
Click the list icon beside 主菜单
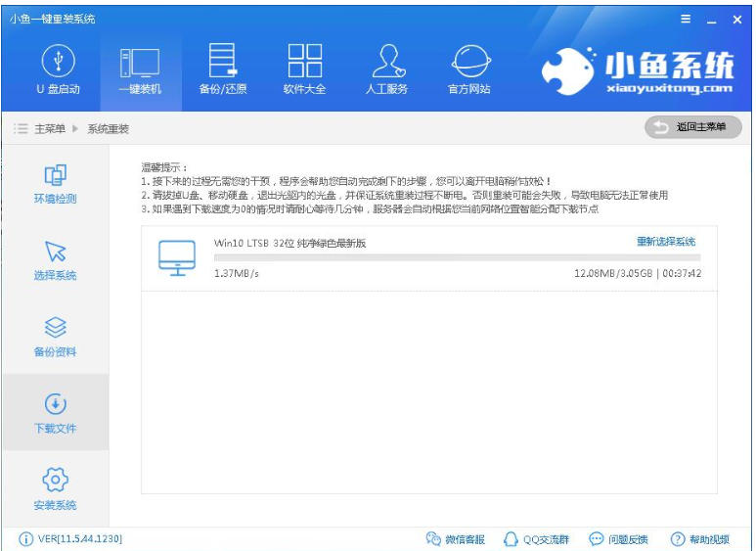coord(21,129)
